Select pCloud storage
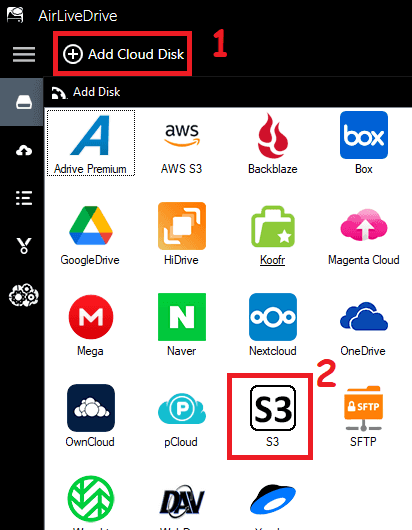This screenshot has height=530, width=412. (x=181, y=417)
